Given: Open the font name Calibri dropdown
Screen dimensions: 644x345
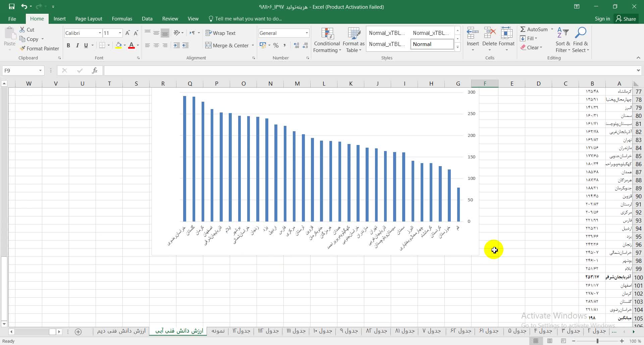Looking at the screenshot, I should [x=100, y=33].
